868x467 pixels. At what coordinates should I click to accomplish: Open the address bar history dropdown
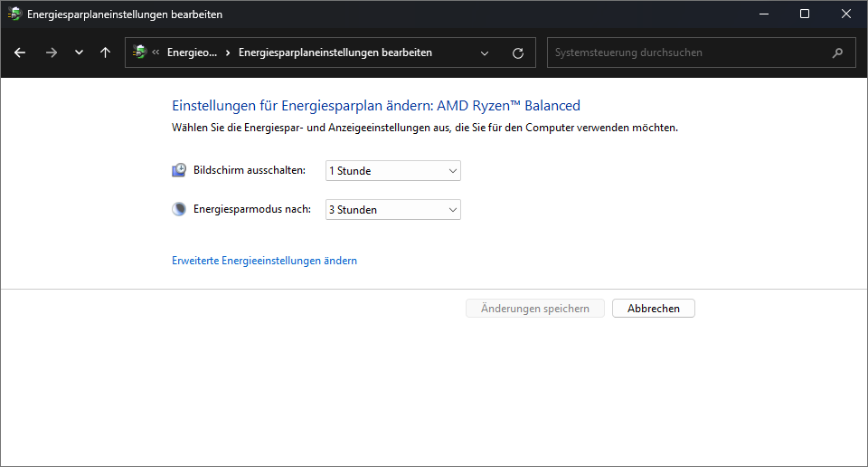[485, 53]
